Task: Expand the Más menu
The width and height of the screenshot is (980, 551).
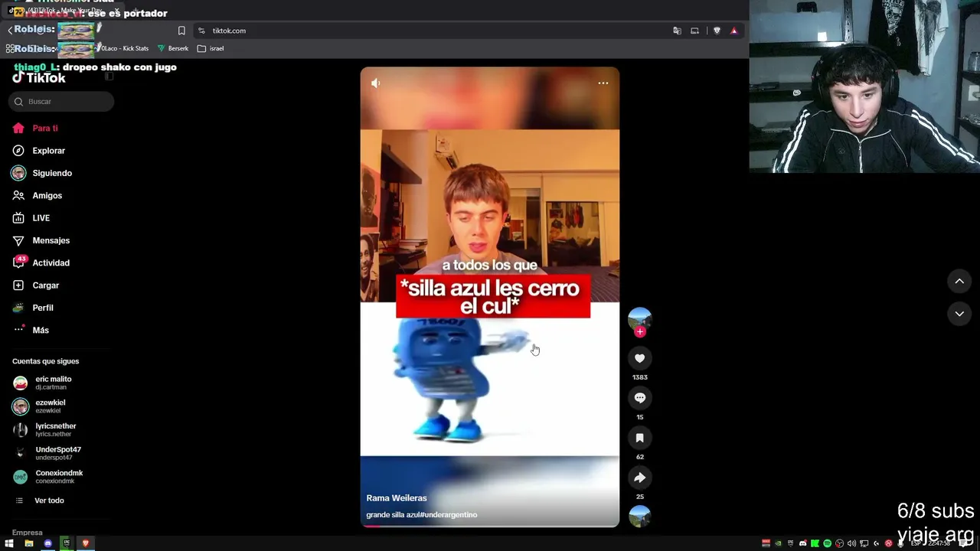Action: click(x=31, y=330)
